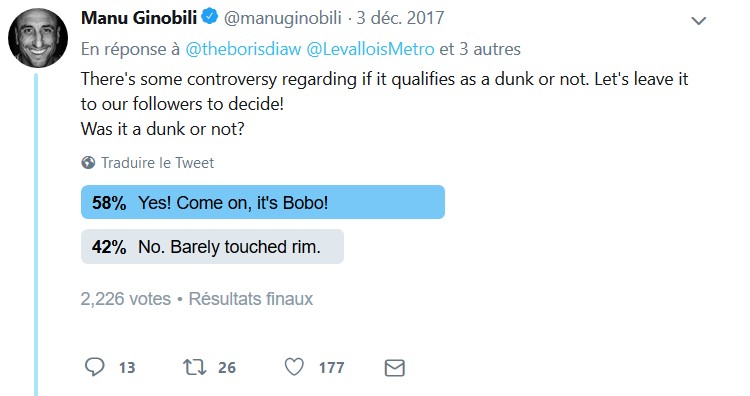Viewport: 750px width, 396px height.
Task: Click the globe icon beside Traduire le Tweet
Action: pos(88,163)
